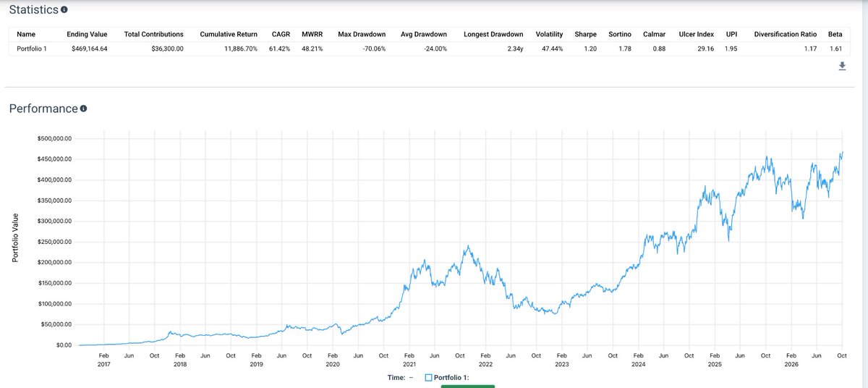868x388 pixels.
Task: Click the Avg Drawdown column header
Action: [x=424, y=34]
